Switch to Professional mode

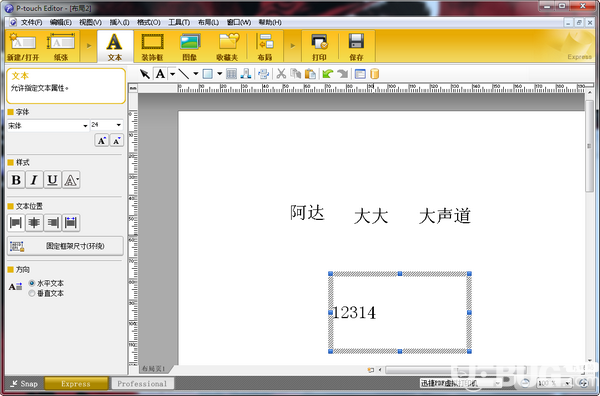point(142,383)
